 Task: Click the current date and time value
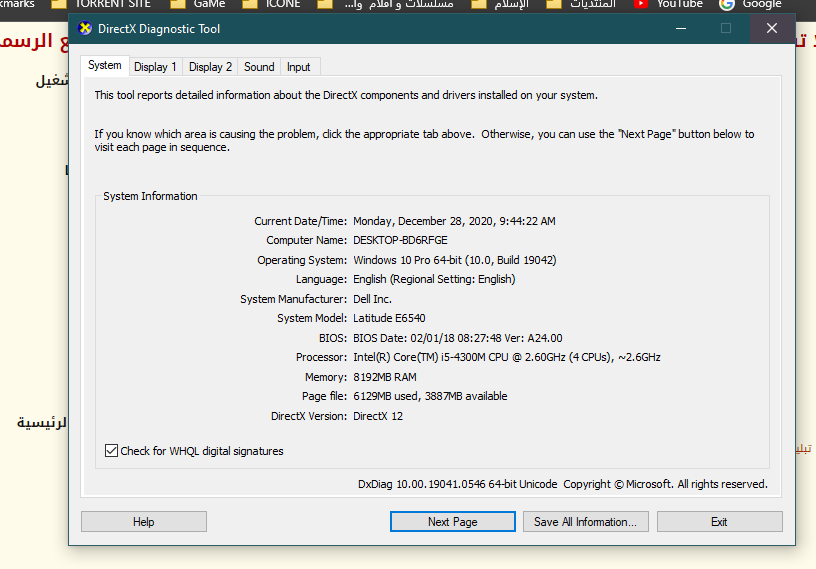[454, 221]
